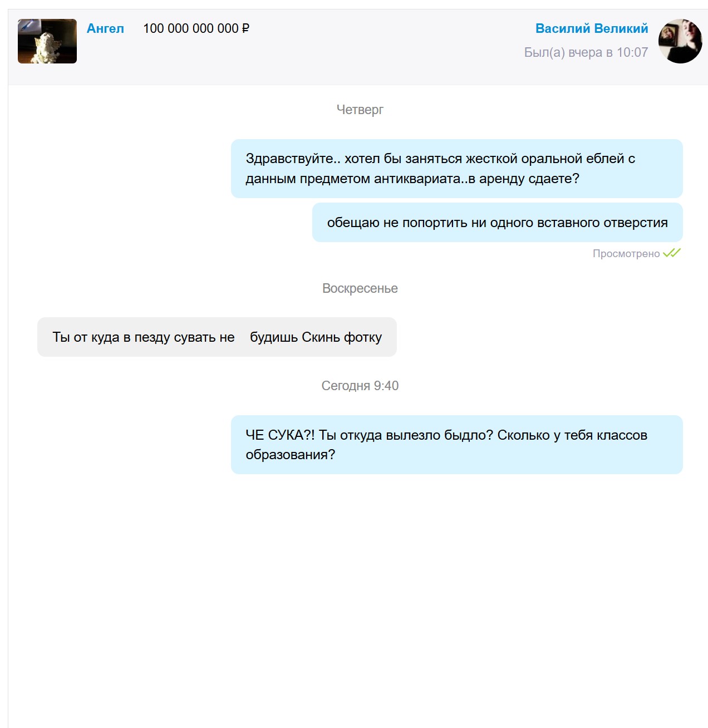This screenshot has width=708, height=728.
Task: Select the Воскресенье date separator
Action: pos(360,288)
